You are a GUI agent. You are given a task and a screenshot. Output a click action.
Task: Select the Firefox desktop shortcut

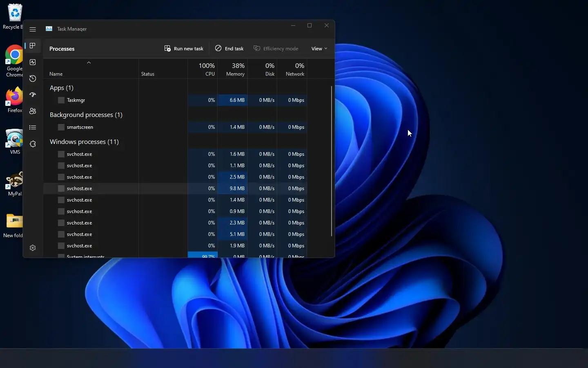click(14, 100)
